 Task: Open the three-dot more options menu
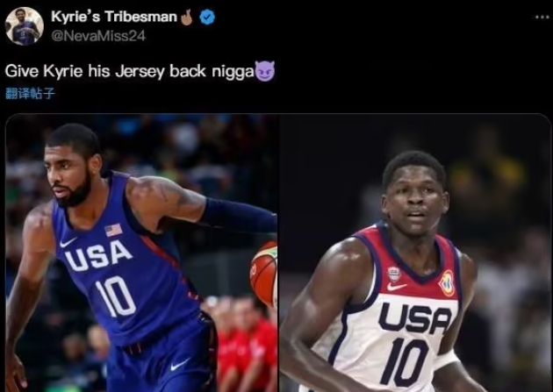pos(542,17)
